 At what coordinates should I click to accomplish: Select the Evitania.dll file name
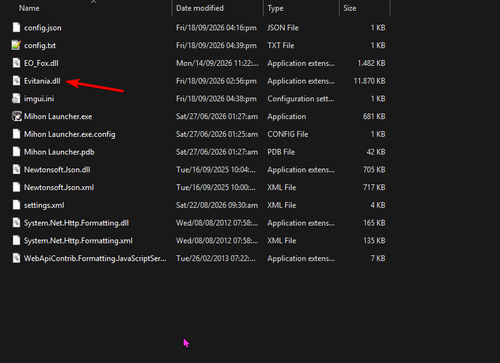pyautogui.click(x=42, y=81)
